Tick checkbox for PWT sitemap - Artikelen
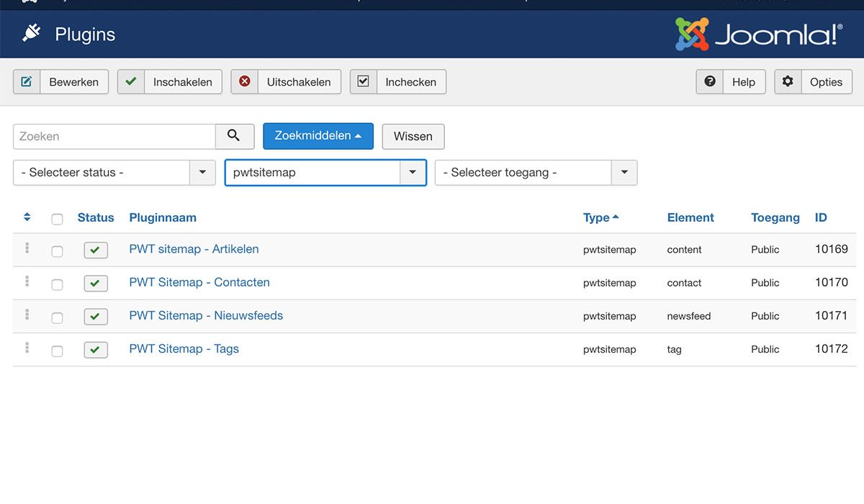 (57, 251)
